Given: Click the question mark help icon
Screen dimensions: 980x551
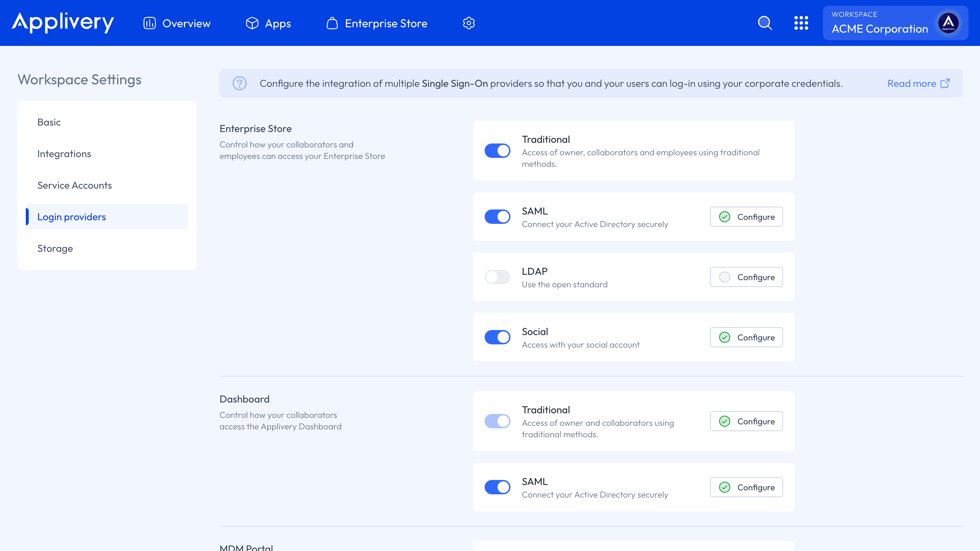Looking at the screenshot, I should [x=240, y=83].
